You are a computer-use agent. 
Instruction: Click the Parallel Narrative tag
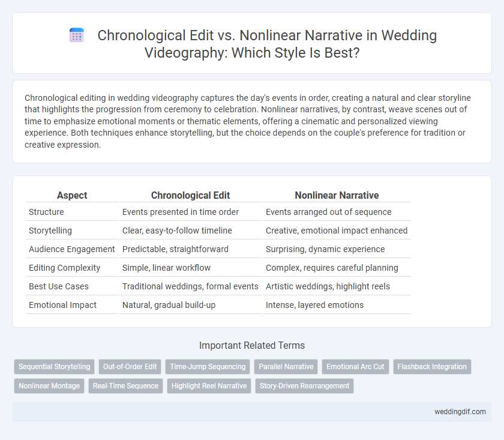(x=286, y=367)
